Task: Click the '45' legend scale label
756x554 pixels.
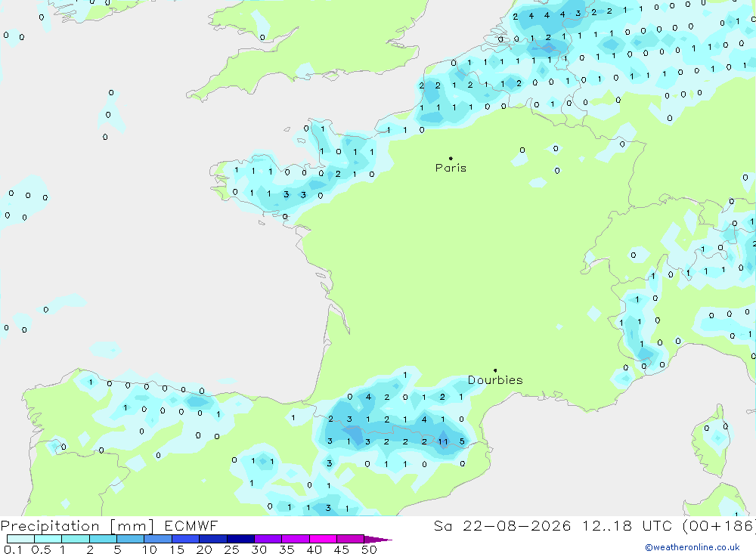Action: 342,549
